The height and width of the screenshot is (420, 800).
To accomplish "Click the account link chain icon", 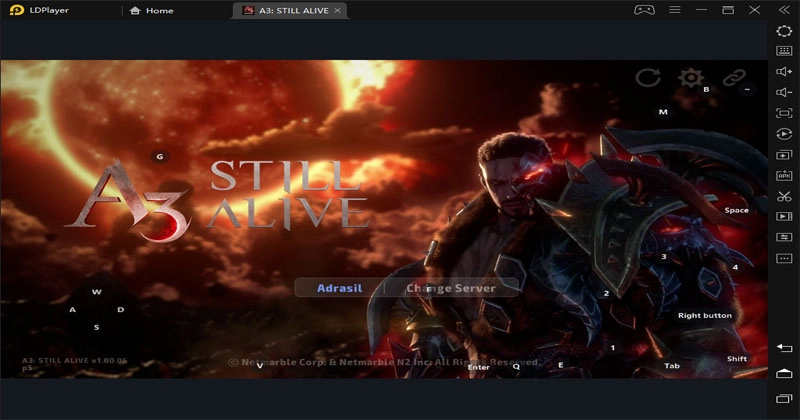I will (x=735, y=77).
